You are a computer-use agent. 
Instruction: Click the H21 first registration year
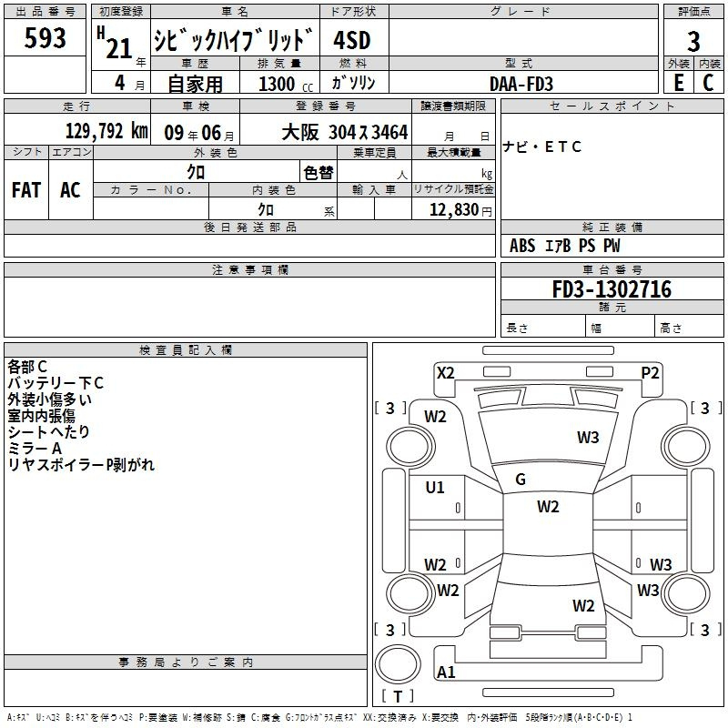click(115, 43)
